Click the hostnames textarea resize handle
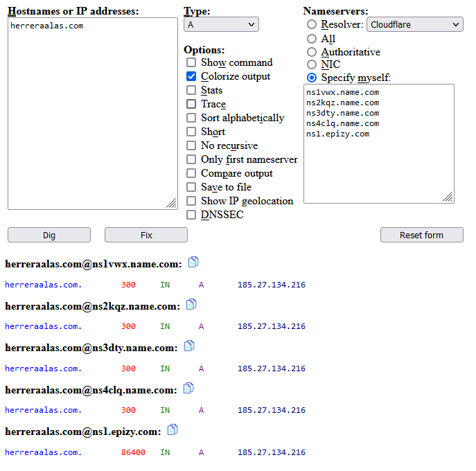Image resolution: width=476 pixels, height=471 pixels. 171,203
